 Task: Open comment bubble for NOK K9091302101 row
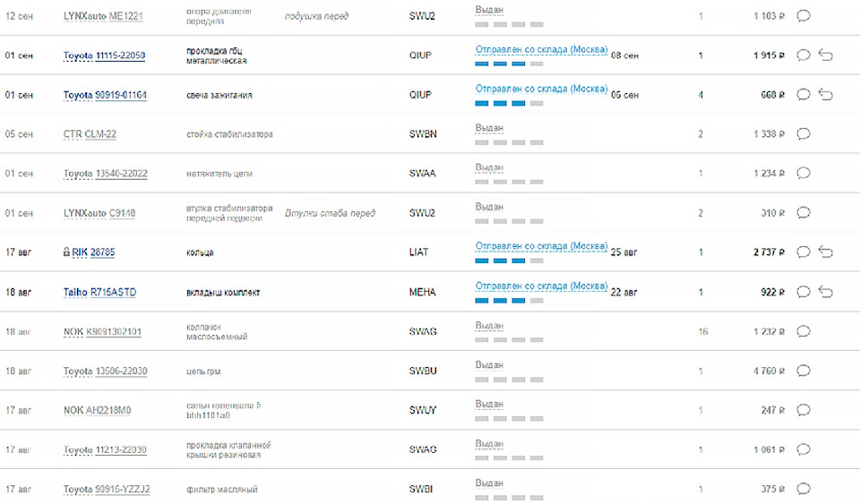click(804, 331)
